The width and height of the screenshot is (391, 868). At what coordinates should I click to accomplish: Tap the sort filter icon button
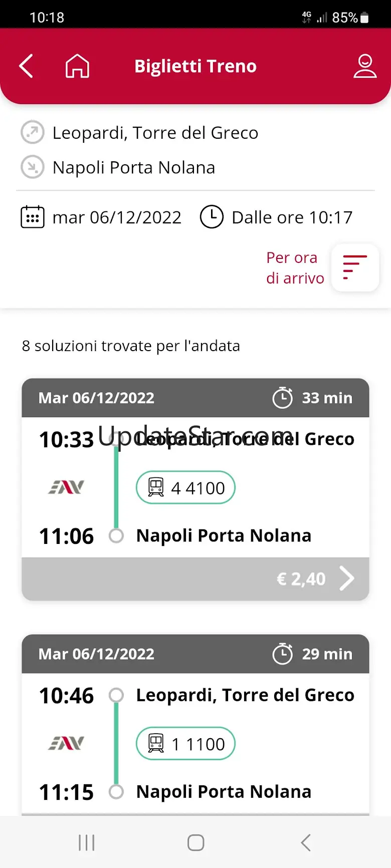355,267
